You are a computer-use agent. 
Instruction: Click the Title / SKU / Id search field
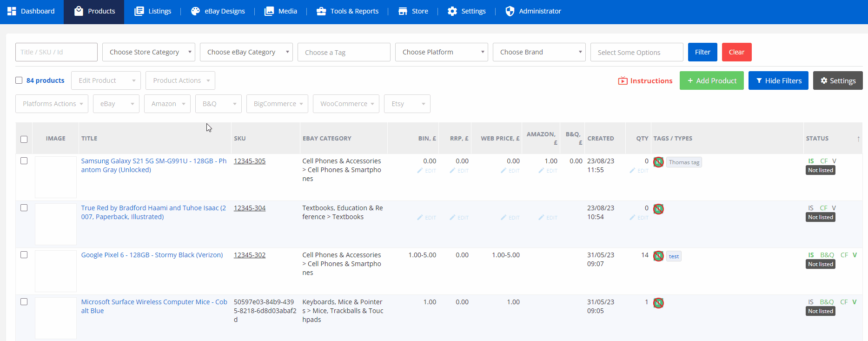pyautogui.click(x=56, y=52)
